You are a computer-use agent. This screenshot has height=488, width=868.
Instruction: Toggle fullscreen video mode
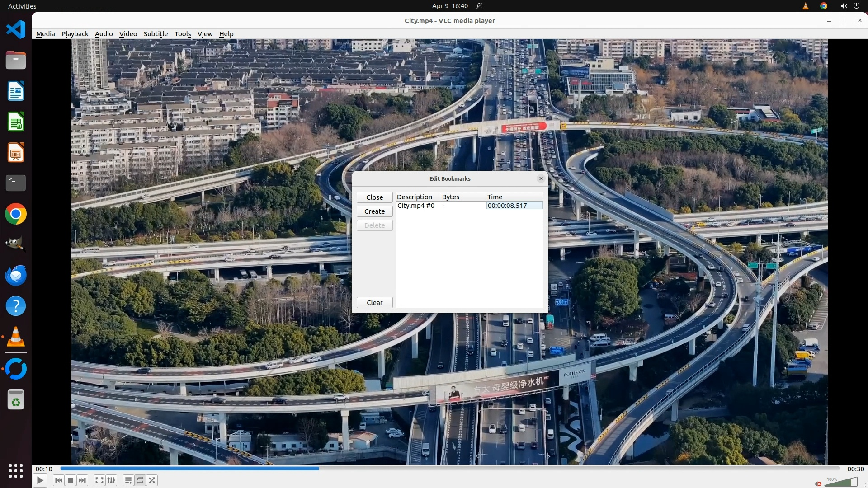pyautogui.click(x=99, y=480)
